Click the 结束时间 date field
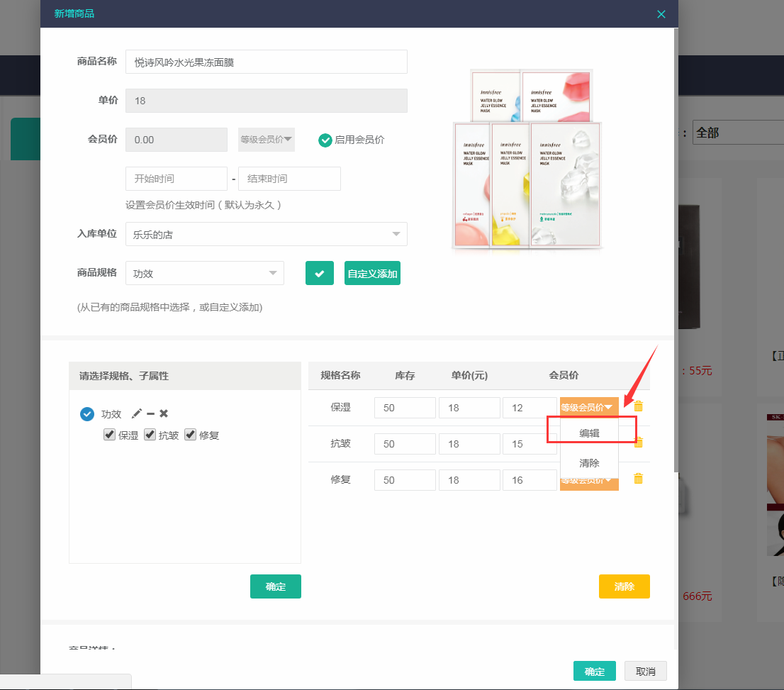This screenshot has width=784, height=690. point(289,179)
